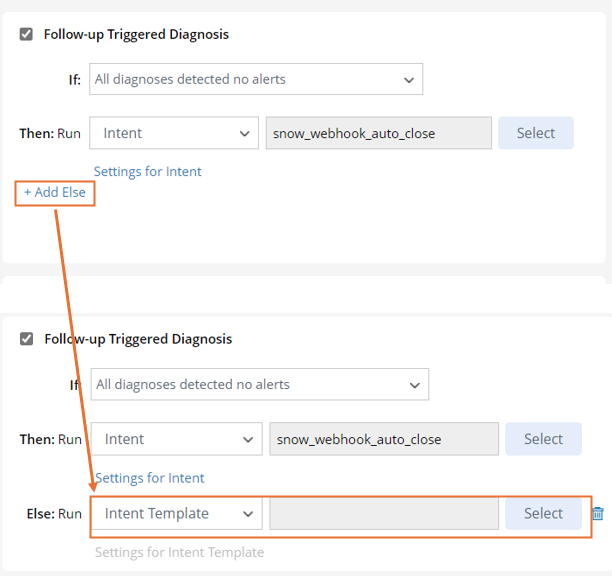
Task: Click the first panel's snow_webhook_auto_close field
Action: [x=378, y=133]
